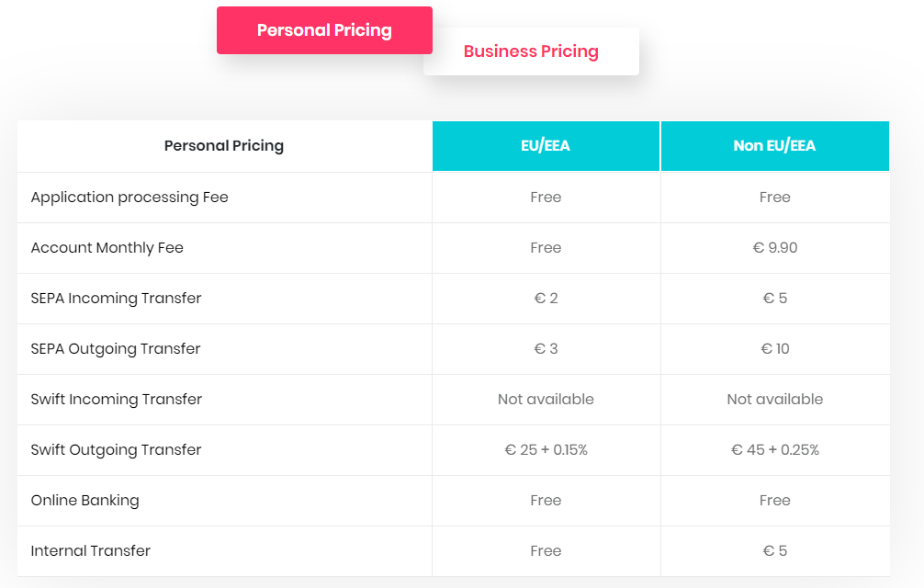
Task: Switch to the Personal Pricing tab
Action: pyautogui.click(x=324, y=30)
